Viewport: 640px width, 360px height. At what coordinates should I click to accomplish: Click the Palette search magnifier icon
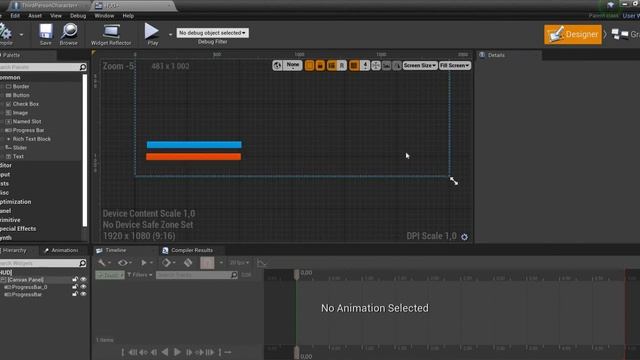(83, 67)
